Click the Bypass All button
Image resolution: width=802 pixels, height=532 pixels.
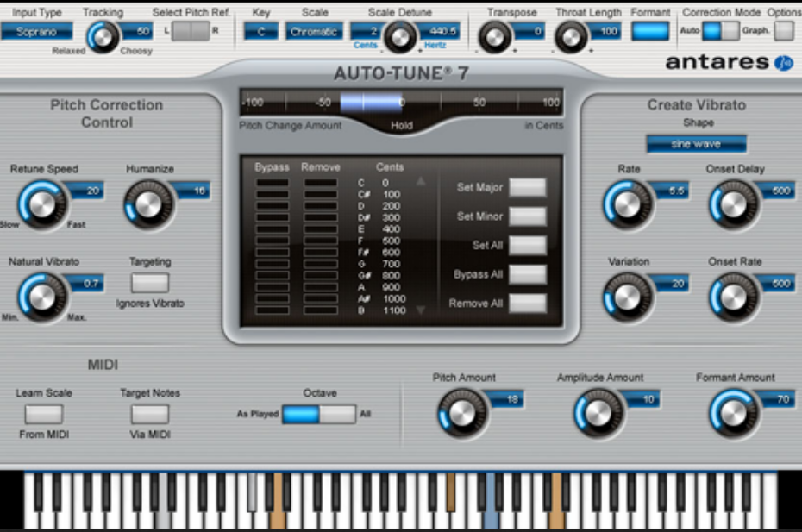528,275
